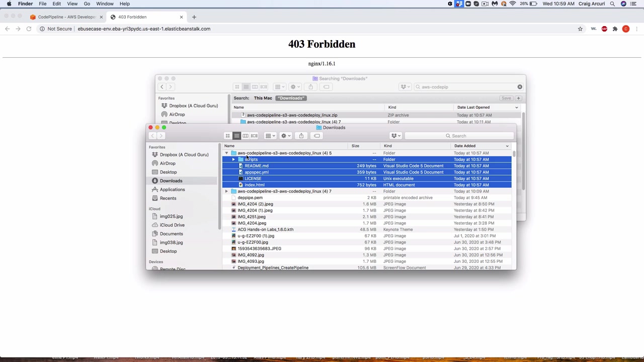This screenshot has width=644, height=362.
Task: Sort Downloads list by Date Added chevron
Action: [x=507, y=146]
